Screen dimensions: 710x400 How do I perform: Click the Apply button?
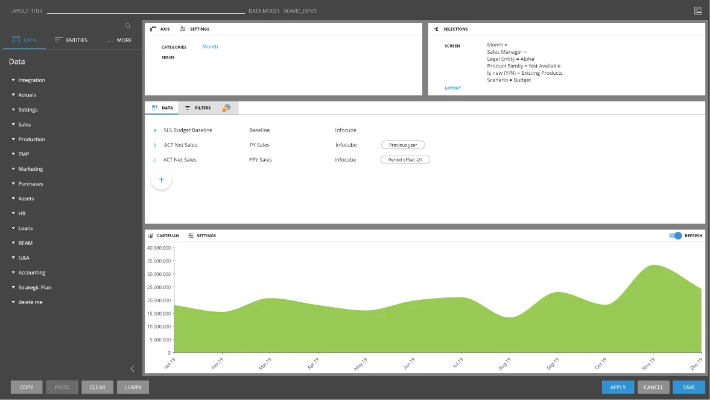[x=617, y=387]
